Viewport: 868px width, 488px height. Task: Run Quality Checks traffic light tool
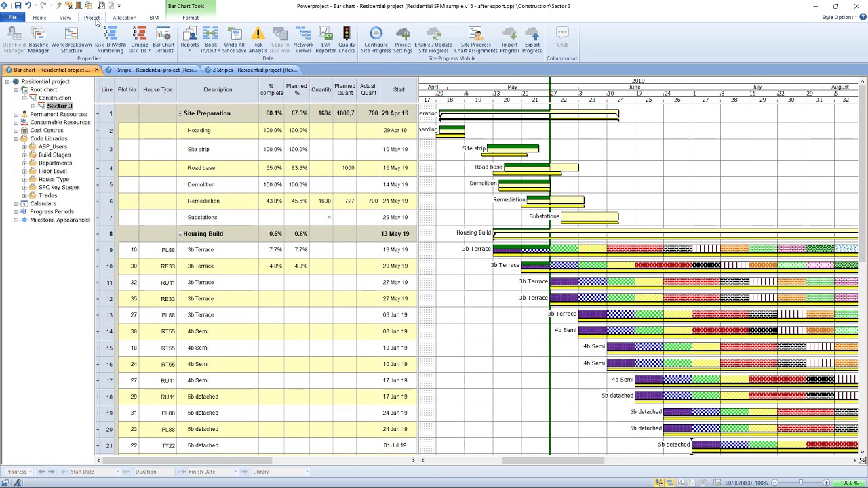(x=347, y=40)
